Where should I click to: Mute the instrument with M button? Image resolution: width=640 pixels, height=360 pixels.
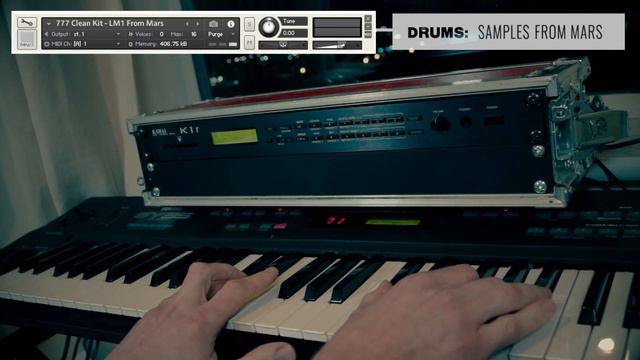tap(249, 42)
